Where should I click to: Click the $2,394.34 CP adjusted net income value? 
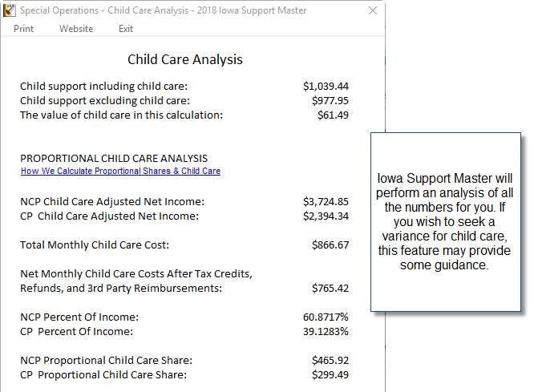[x=326, y=216]
